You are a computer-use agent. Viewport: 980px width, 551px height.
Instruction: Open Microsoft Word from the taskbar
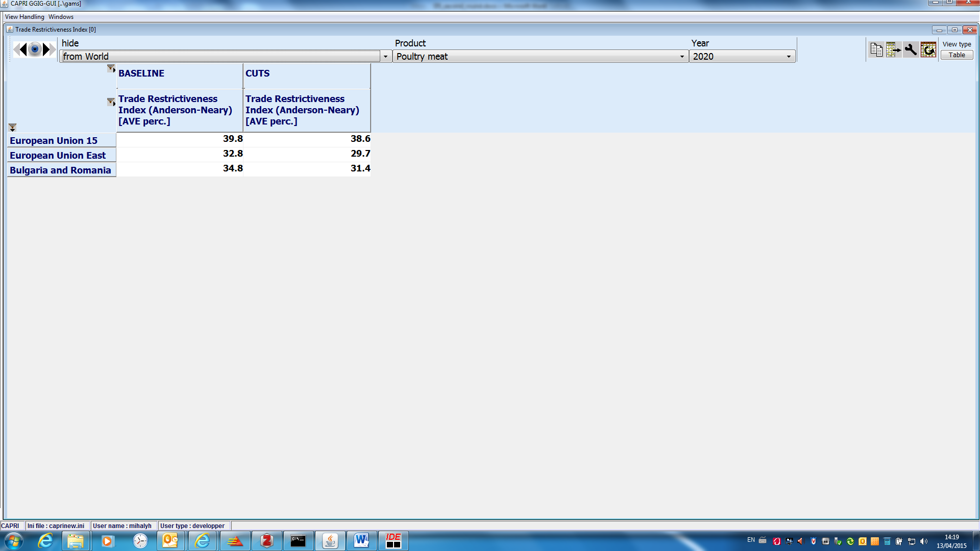(x=362, y=540)
